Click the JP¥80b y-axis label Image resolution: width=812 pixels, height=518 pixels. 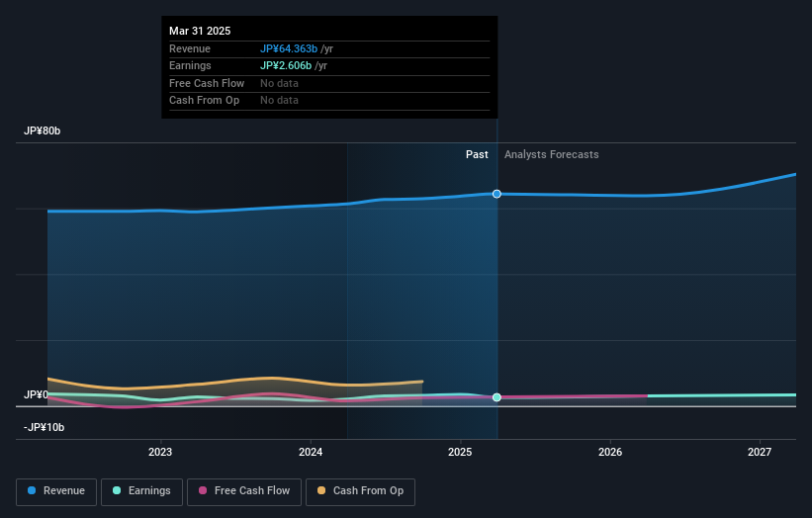(42, 130)
